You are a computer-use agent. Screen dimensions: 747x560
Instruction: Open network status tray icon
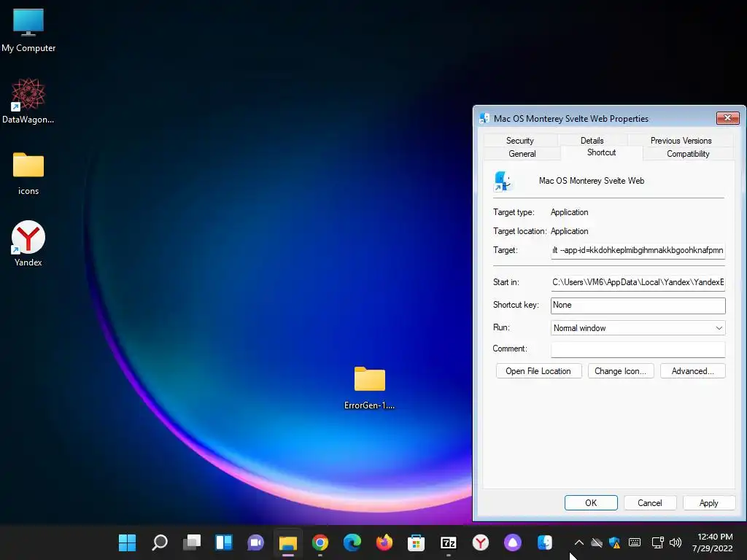657,542
